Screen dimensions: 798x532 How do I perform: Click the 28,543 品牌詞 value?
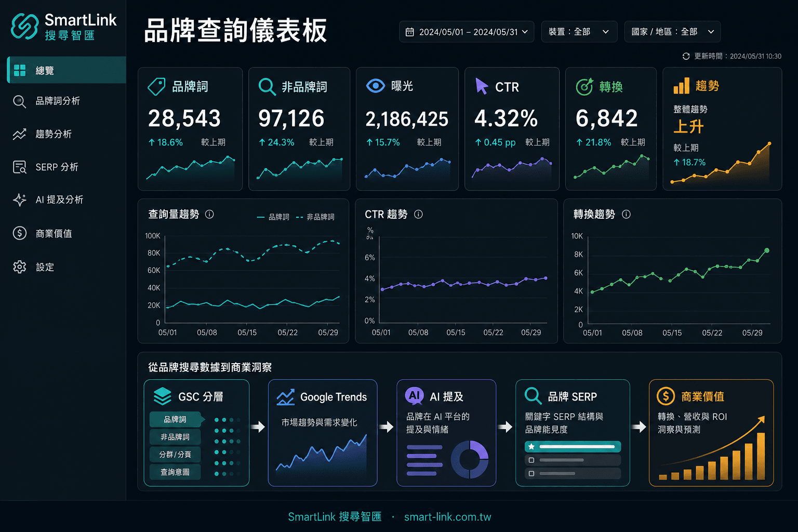click(x=184, y=118)
